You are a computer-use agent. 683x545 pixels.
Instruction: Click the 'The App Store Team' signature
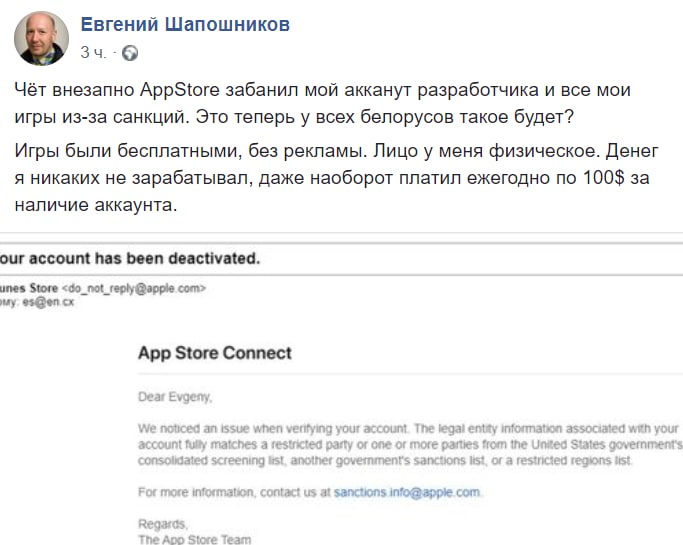click(x=194, y=539)
